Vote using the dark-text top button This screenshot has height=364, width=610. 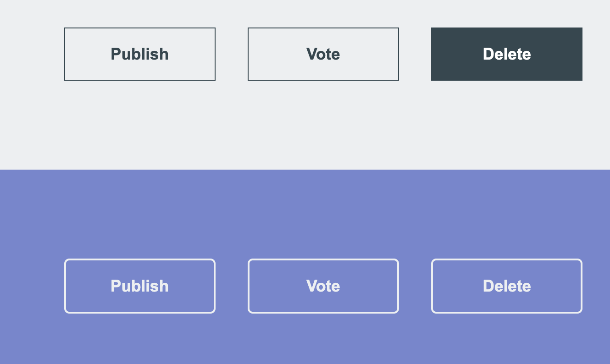(323, 54)
